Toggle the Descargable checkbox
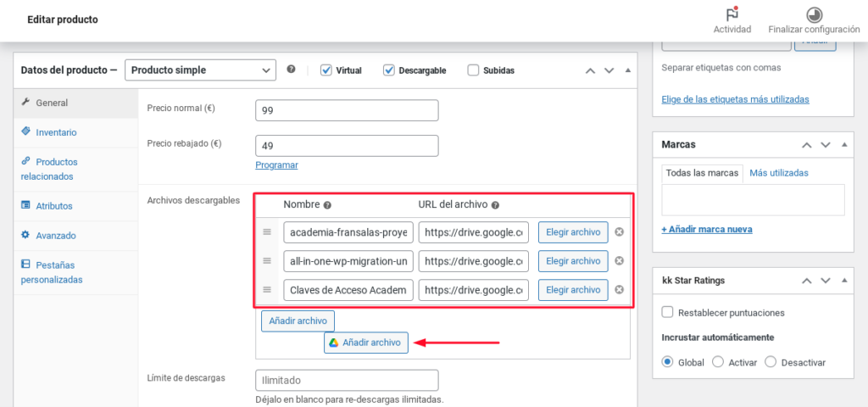868x407 pixels. (x=388, y=70)
